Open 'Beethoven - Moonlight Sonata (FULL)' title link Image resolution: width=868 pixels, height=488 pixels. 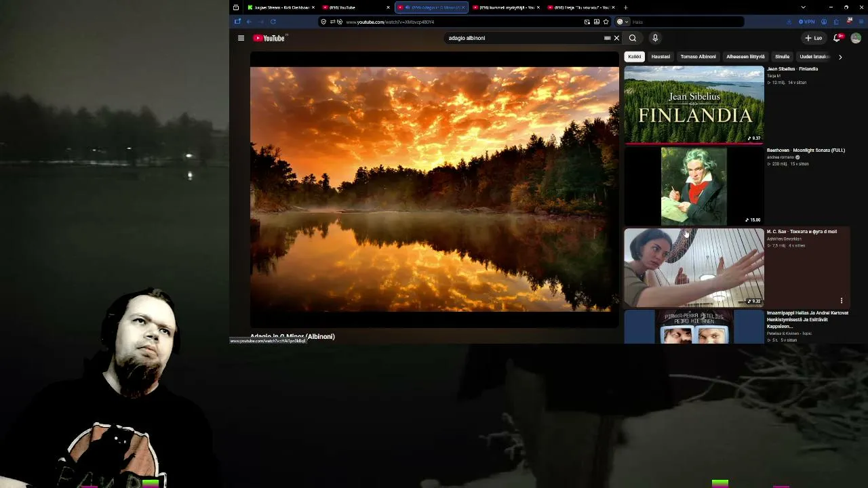tap(806, 150)
